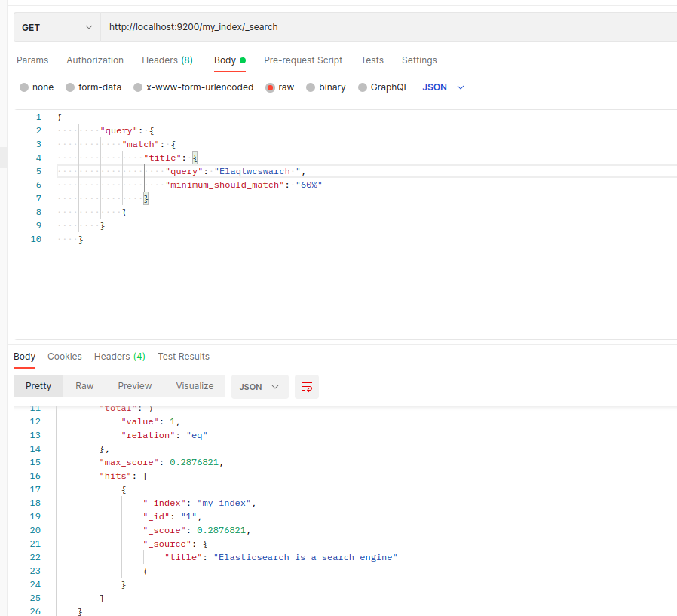Open the response JSON format dropdown
Screen dimensions: 677x616
pos(260,387)
